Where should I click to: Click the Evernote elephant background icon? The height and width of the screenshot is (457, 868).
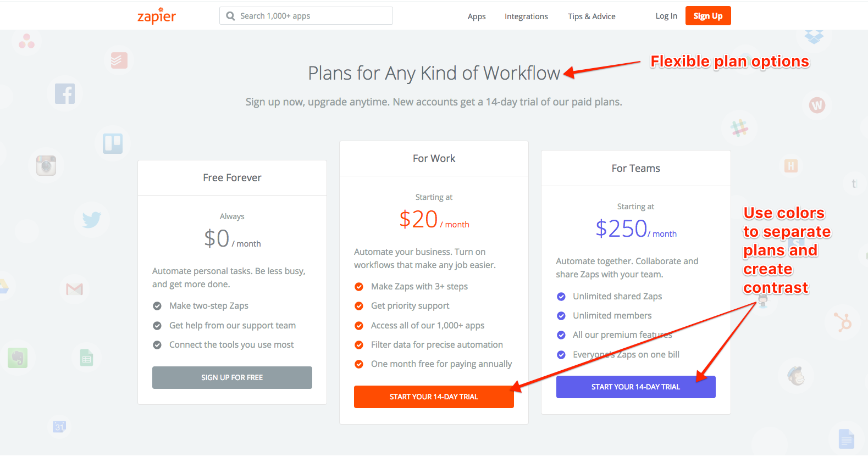coord(18,358)
